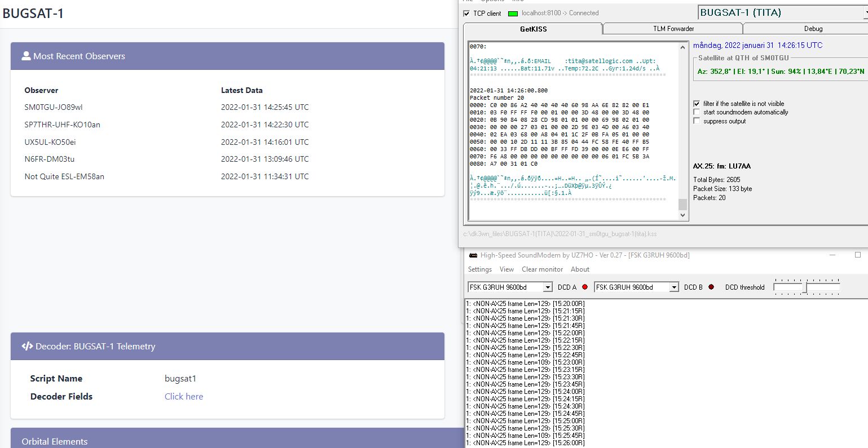Tick the suppress output checkbox
This screenshot has width=868, height=448.
point(697,121)
